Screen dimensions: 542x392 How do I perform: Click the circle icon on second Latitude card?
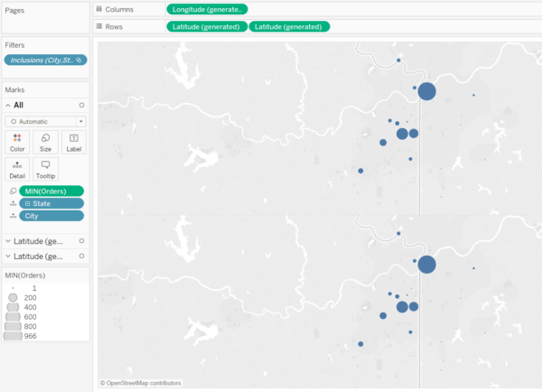81,257
